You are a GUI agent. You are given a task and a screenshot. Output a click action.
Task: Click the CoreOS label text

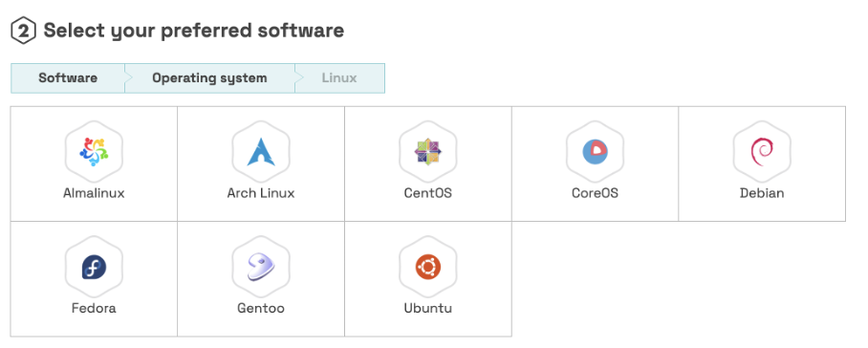pyautogui.click(x=596, y=193)
